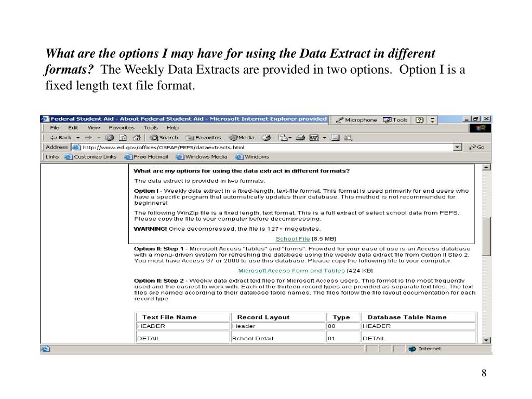The height and width of the screenshot is (399, 532).
Task: Click the scrollbar up arrow
Action: click(x=486, y=167)
